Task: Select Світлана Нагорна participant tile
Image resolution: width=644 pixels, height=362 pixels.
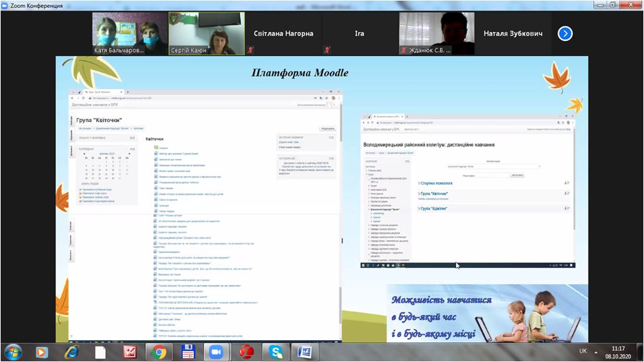Action: pyautogui.click(x=283, y=33)
